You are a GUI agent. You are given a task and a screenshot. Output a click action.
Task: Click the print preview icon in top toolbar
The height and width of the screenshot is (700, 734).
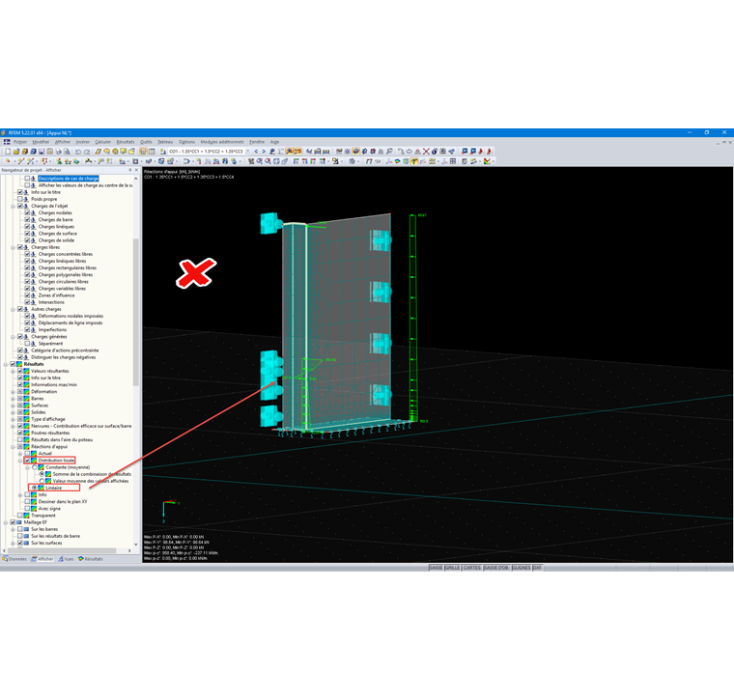pos(67,152)
